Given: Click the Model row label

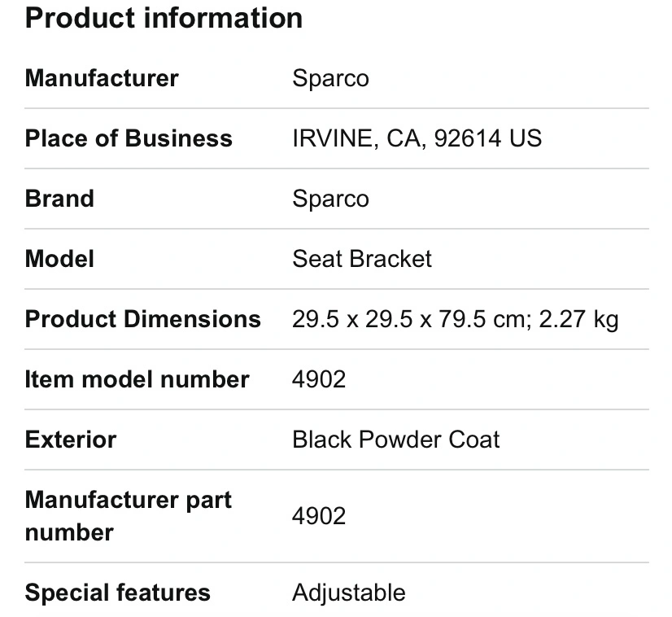Looking at the screenshot, I should click(x=59, y=259).
